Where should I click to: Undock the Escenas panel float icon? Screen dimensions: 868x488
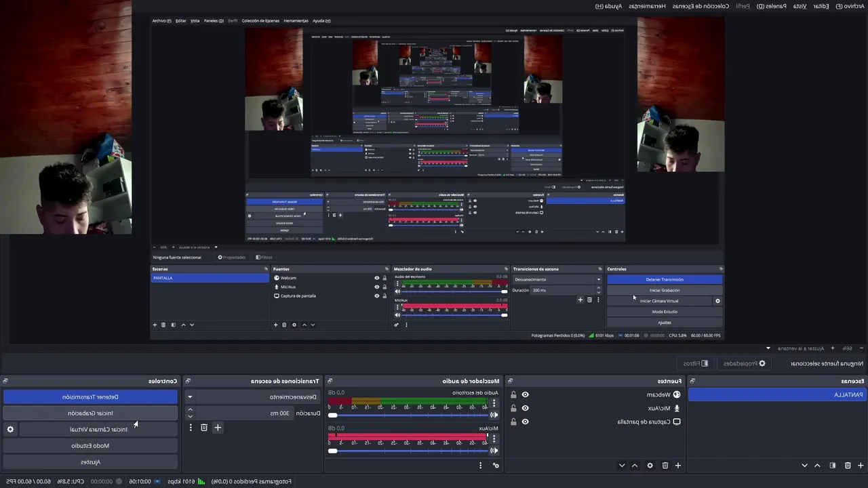tap(692, 381)
